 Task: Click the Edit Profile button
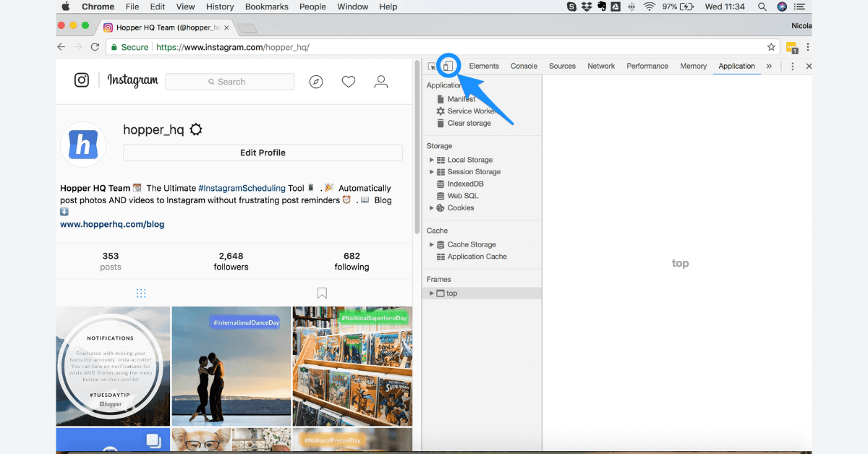(263, 153)
